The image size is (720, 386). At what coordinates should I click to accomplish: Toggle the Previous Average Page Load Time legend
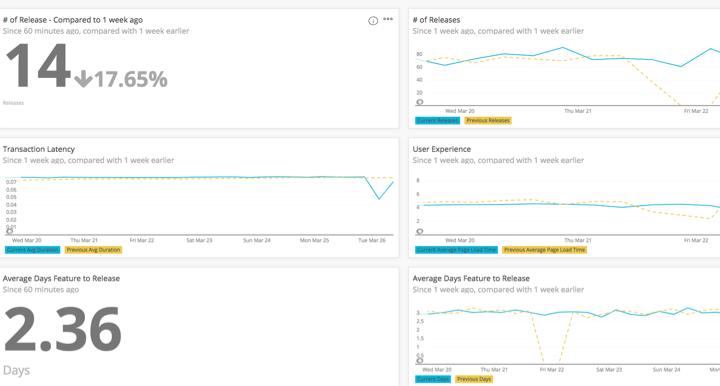coord(544,250)
